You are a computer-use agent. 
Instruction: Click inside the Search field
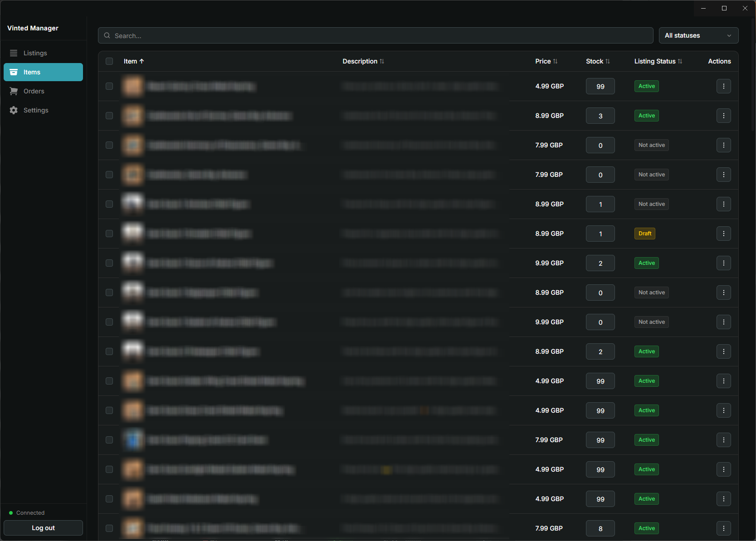point(317,35)
